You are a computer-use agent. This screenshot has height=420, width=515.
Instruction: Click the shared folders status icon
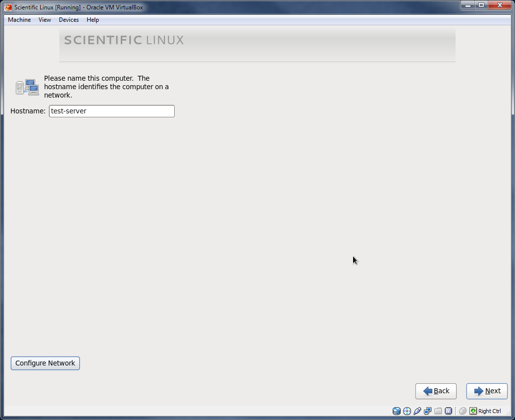[438, 411]
